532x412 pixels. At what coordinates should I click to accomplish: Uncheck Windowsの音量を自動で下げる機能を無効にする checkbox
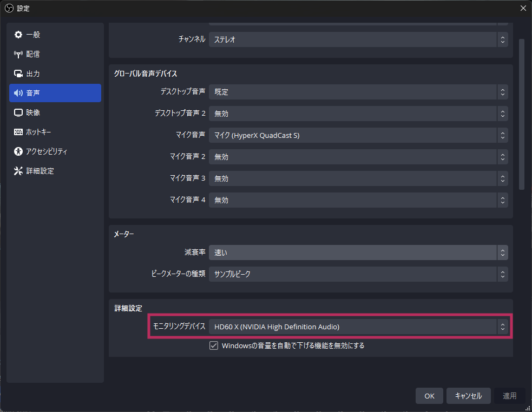click(214, 345)
